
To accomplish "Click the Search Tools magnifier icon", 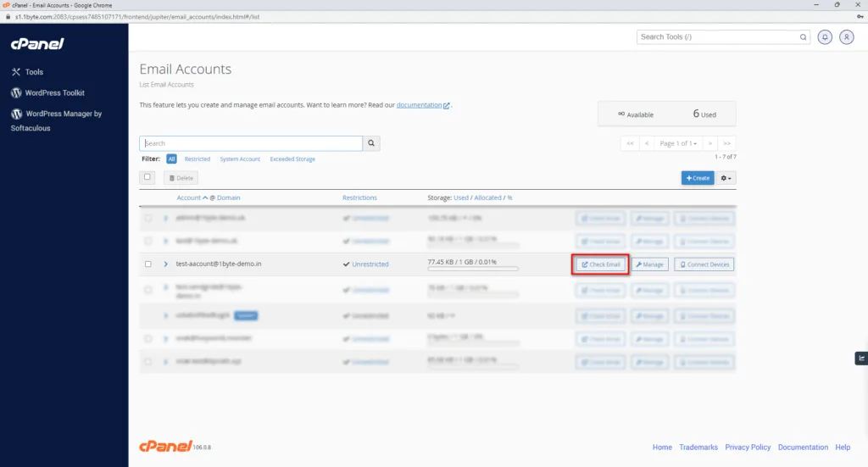I will pos(804,37).
